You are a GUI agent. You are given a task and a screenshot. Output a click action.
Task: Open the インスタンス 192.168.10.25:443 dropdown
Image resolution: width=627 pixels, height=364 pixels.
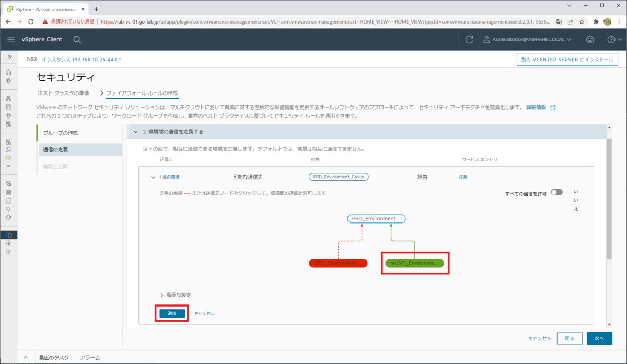pos(82,60)
